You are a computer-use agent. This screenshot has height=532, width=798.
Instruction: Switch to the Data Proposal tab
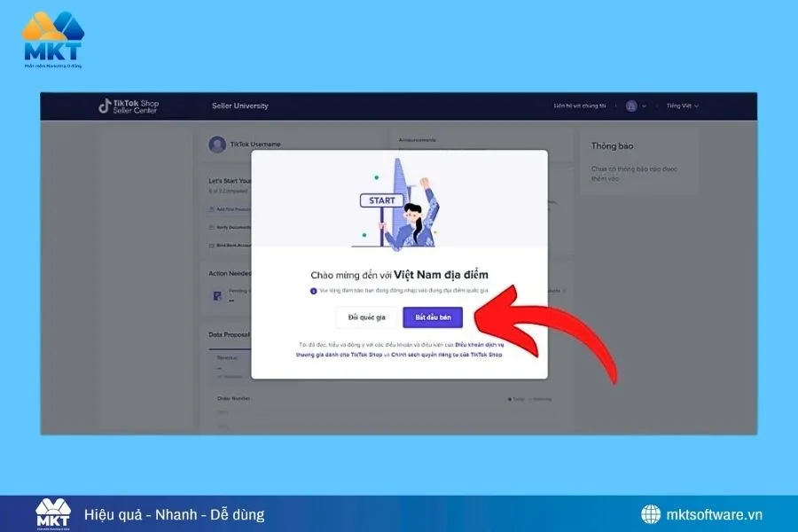click(229, 334)
